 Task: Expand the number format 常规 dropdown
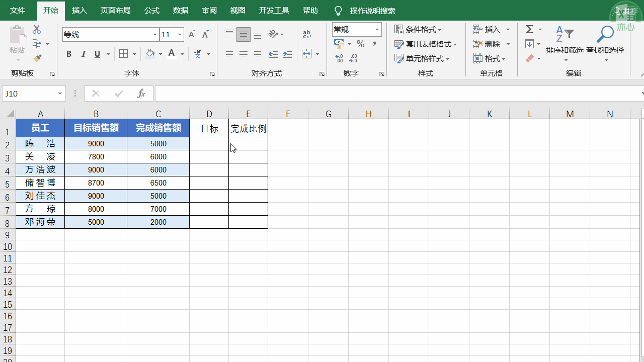[377, 30]
